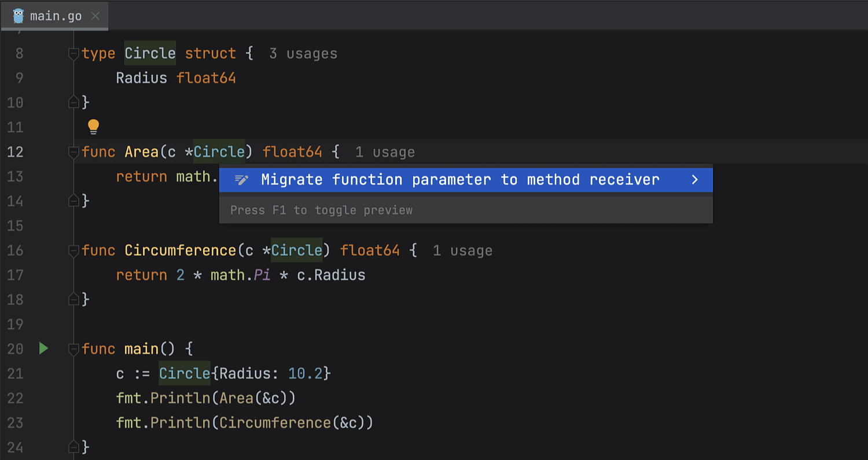This screenshot has height=460, width=868.
Task: Click line number 17 in the gutter
Action: [x=16, y=275]
